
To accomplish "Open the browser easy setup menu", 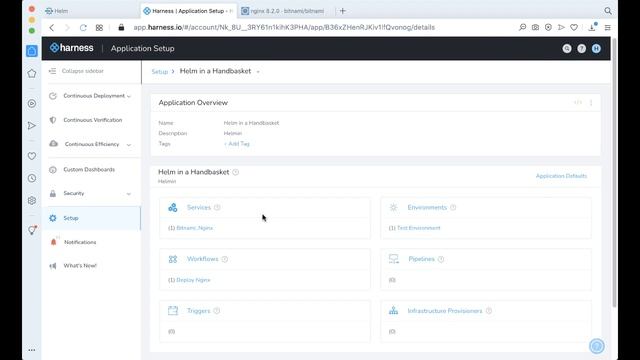I will click(x=608, y=27).
